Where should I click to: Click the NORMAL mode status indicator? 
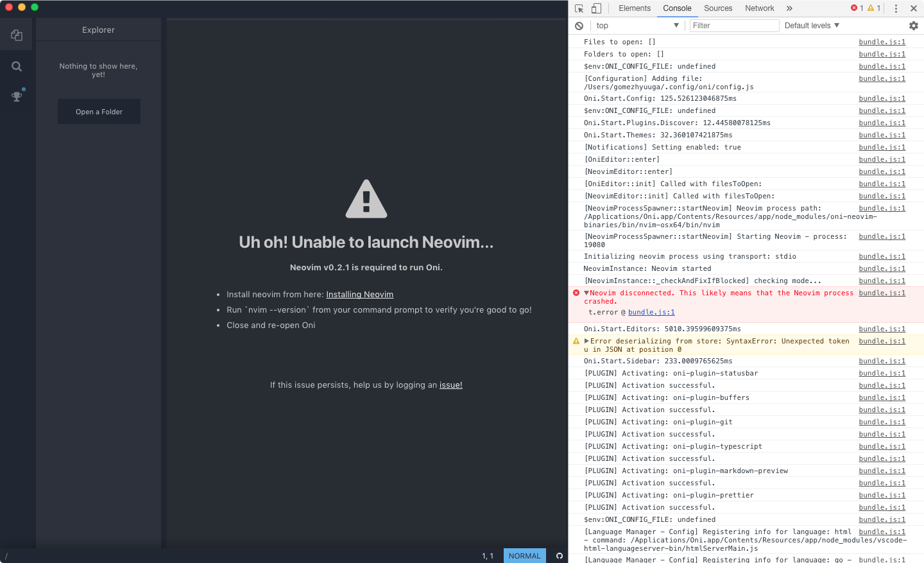pyautogui.click(x=524, y=556)
